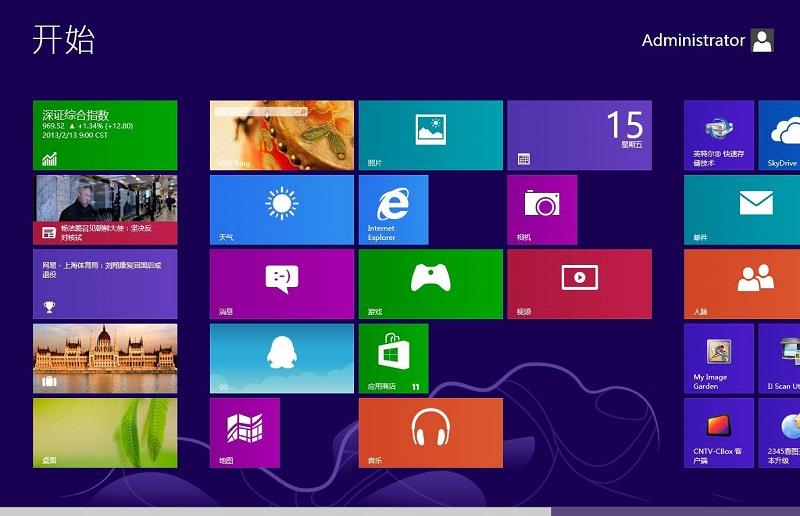
Task: Open the Photos tile
Action: (x=431, y=135)
